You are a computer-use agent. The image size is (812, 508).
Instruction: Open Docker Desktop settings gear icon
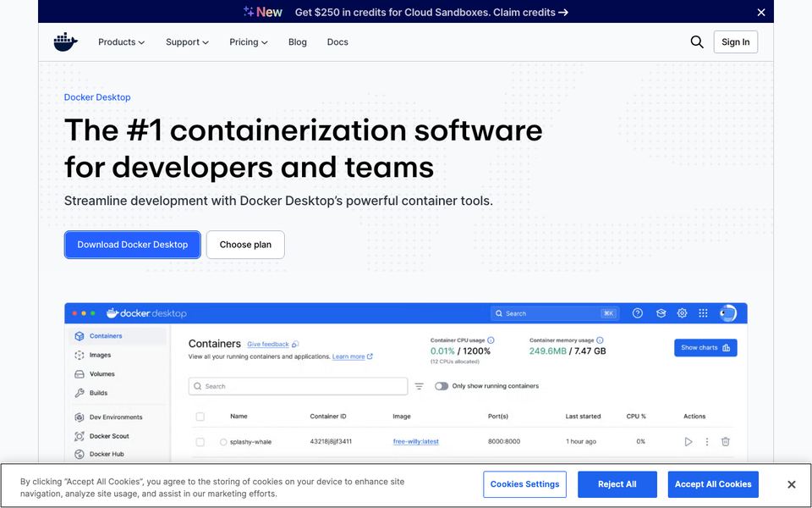682,313
